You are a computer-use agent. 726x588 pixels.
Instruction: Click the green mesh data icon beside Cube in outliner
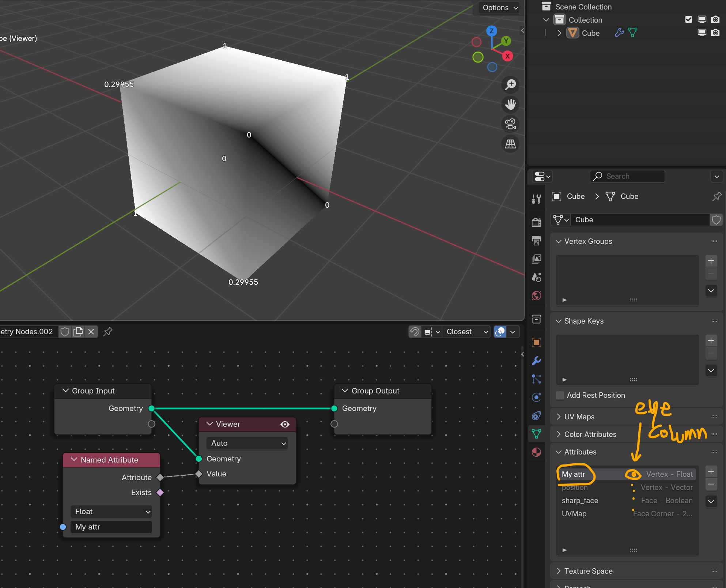pos(633,33)
